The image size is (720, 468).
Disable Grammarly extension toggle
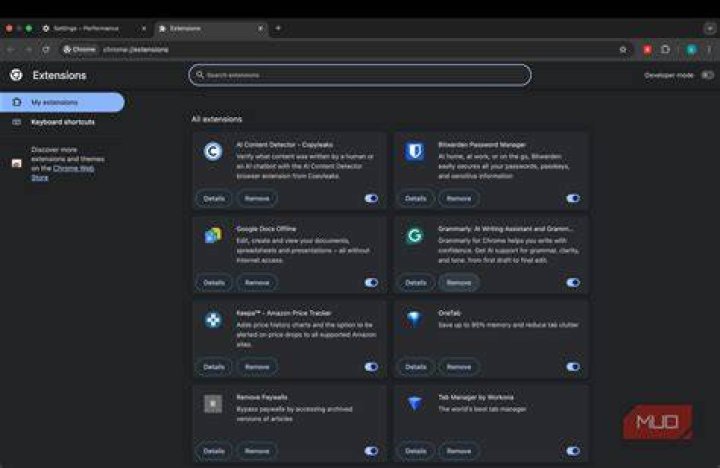click(573, 282)
